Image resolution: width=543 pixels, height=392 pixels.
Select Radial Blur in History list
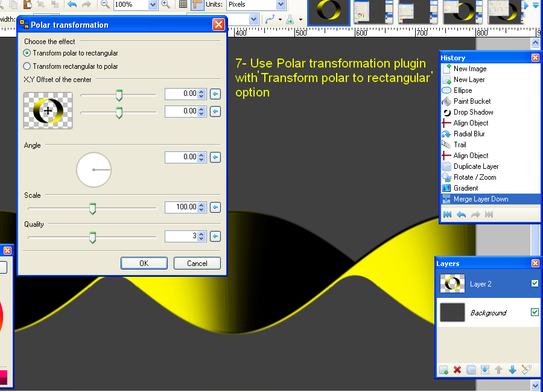click(490, 134)
